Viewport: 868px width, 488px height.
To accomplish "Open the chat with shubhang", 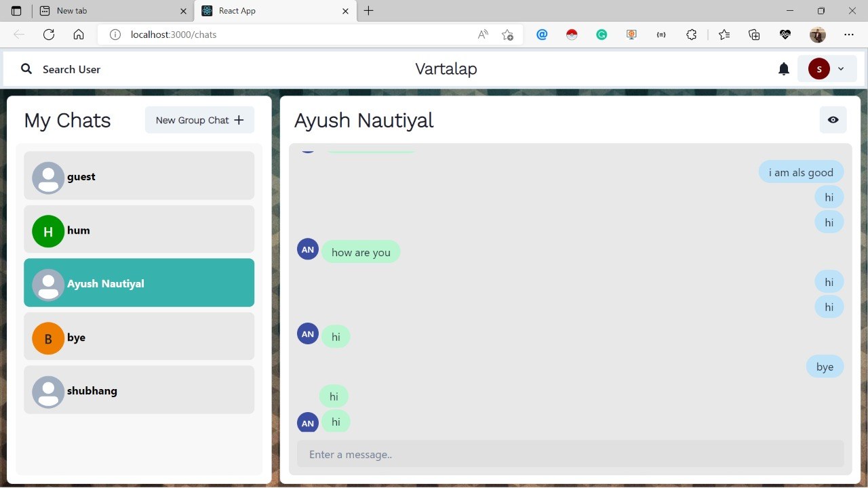I will point(139,390).
